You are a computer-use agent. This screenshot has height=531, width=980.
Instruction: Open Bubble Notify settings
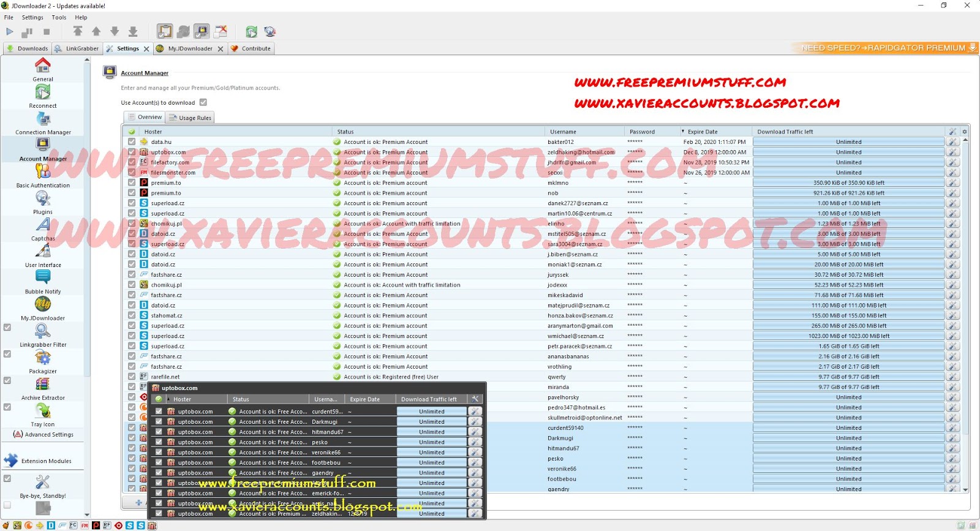click(x=43, y=282)
